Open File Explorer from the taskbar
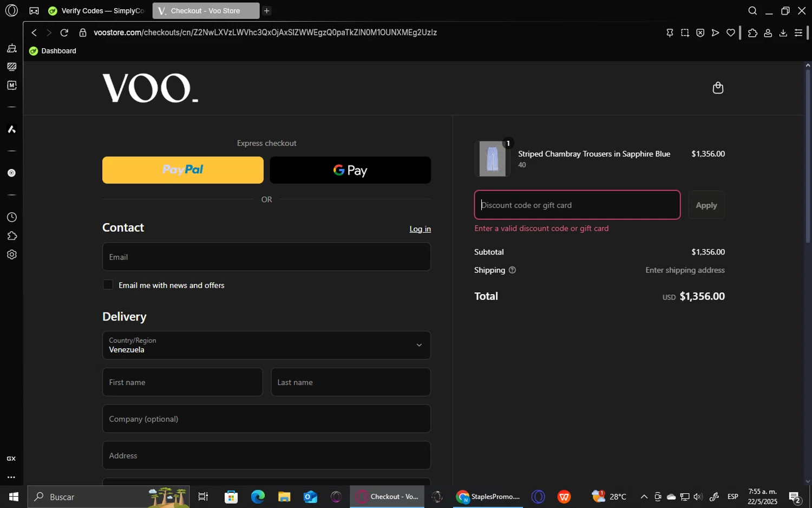Viewport: 812px width, 508px height. pyautogui.click(x=284, y=497)
